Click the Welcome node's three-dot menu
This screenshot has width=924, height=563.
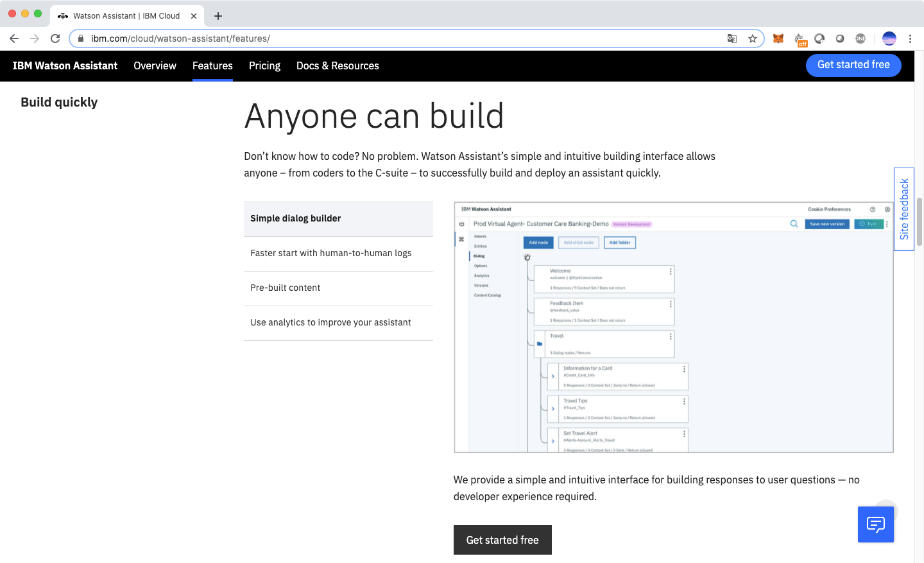(x=671, y=272)
